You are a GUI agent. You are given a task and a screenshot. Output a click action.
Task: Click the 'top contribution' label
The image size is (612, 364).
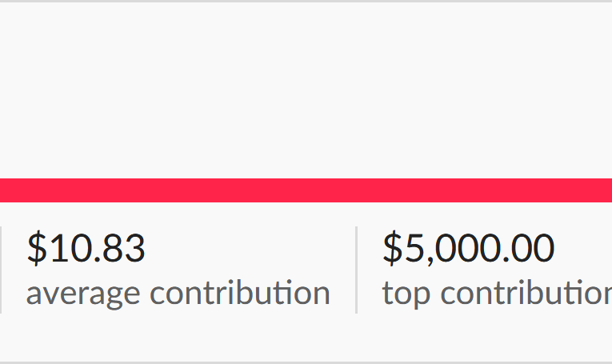pyautogui.click(x=497, y=294)
